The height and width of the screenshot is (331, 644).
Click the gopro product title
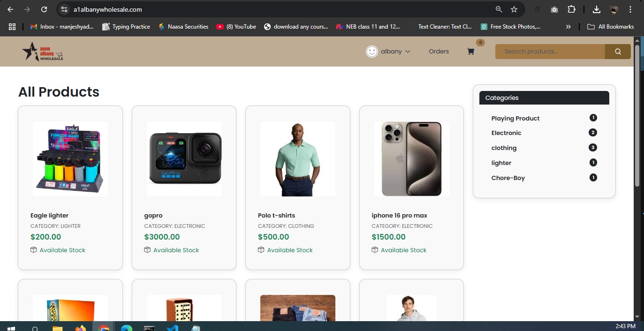153,216
